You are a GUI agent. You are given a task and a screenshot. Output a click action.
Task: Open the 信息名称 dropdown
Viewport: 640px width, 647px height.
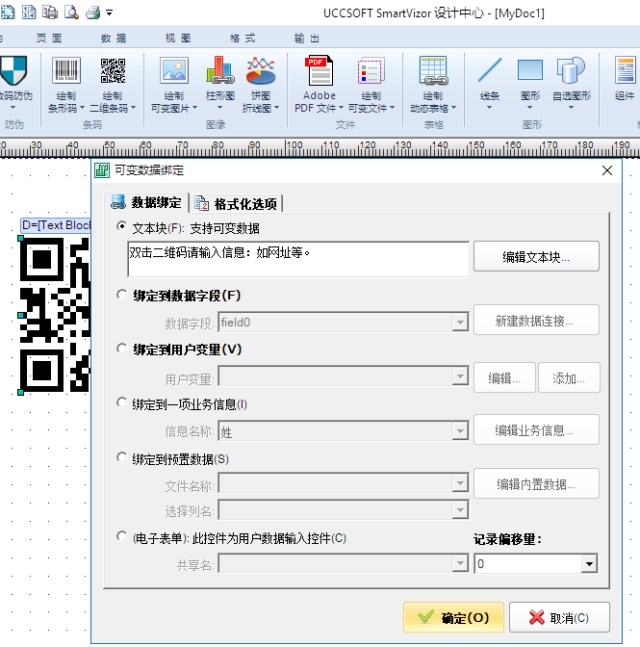click(460, 431)
